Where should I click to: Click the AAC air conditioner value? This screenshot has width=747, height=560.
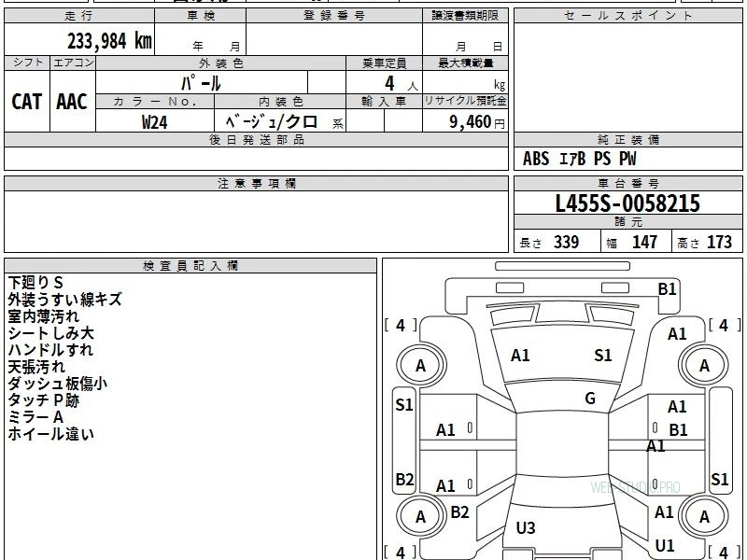click(72, 102)
